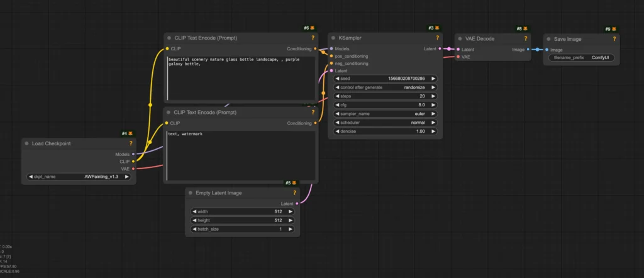Screen dimensions: 644x278
Task: Click the CLIP output socket on Load Checkpoint
Action: point(133,162)
